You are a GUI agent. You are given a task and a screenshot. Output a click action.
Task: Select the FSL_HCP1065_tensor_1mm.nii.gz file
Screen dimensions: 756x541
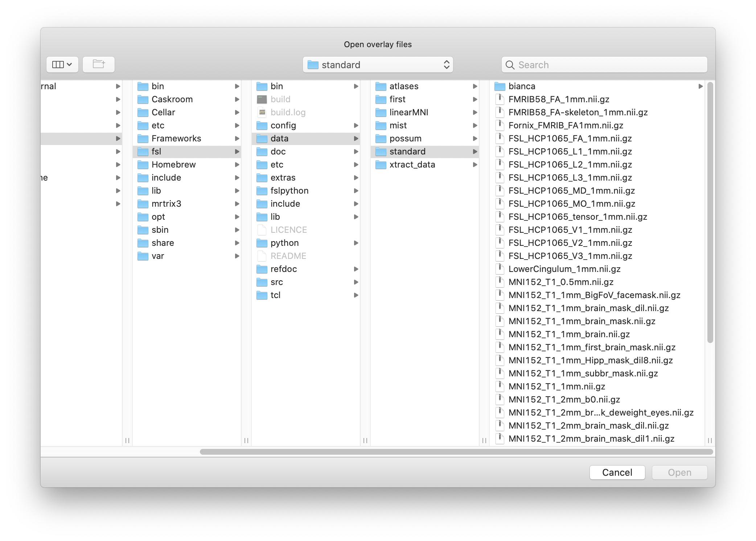coord(578,217)
